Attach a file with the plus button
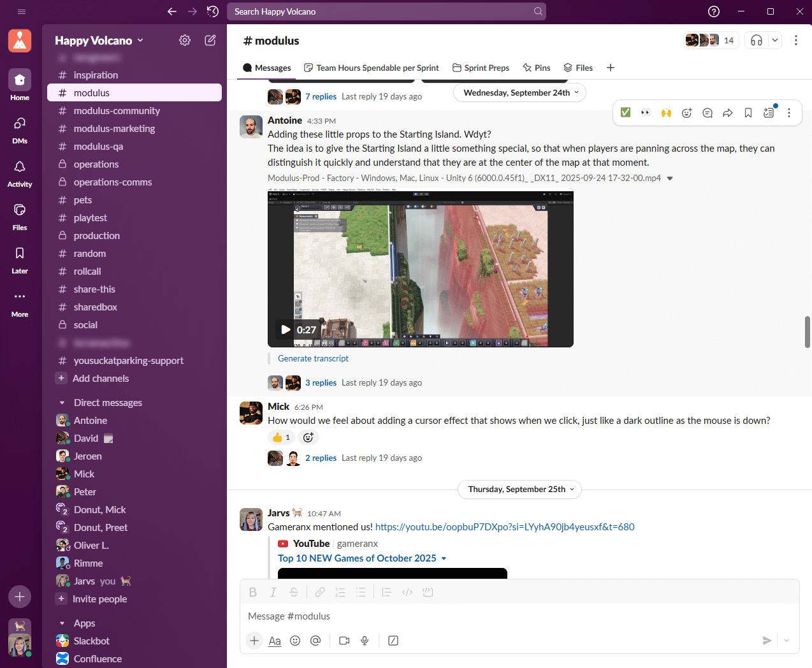Screen dimensions: 812x668 (254, 641)
